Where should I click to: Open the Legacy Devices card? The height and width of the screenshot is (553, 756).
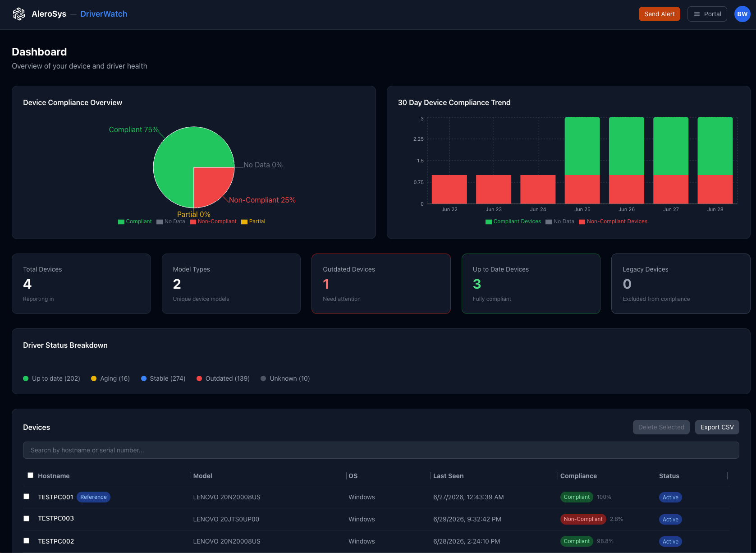pos(681,284)
